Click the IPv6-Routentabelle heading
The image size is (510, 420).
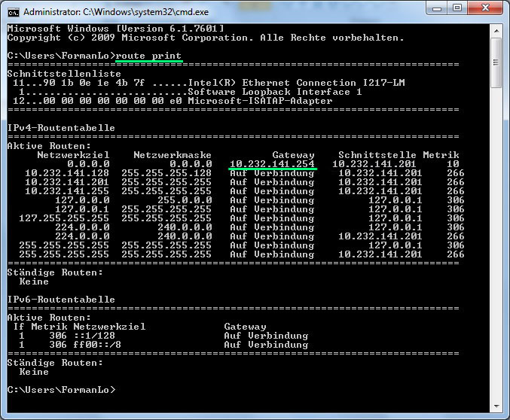click(61, 300)
